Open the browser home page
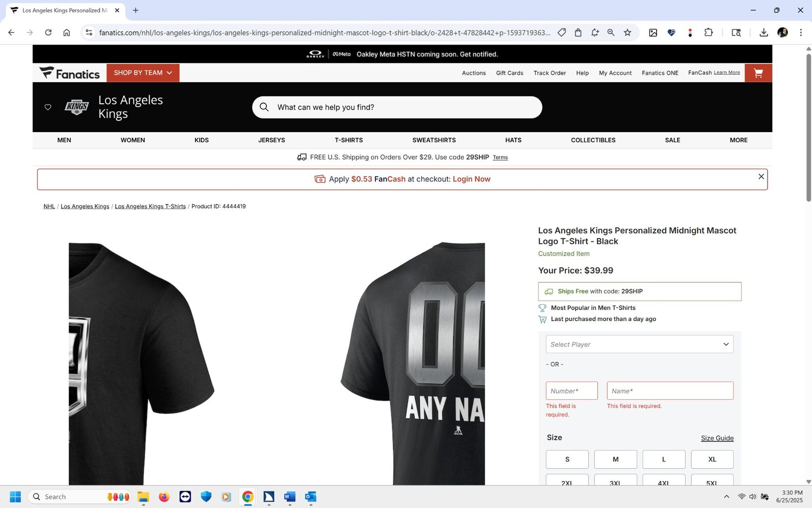Viewport: 812px width, 508px height. [66, 33]
